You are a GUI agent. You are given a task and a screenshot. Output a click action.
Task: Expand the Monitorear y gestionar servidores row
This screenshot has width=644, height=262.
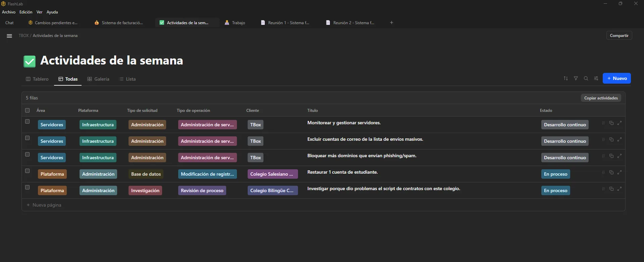click(620, 123)
